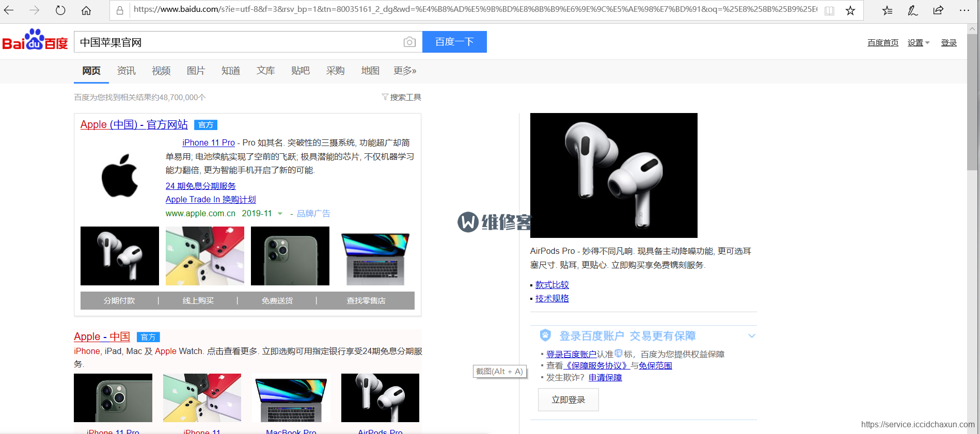Click the address bar URL
This screenshot has height=434, width=980.
pyautogui.click(x=475, y=9)
